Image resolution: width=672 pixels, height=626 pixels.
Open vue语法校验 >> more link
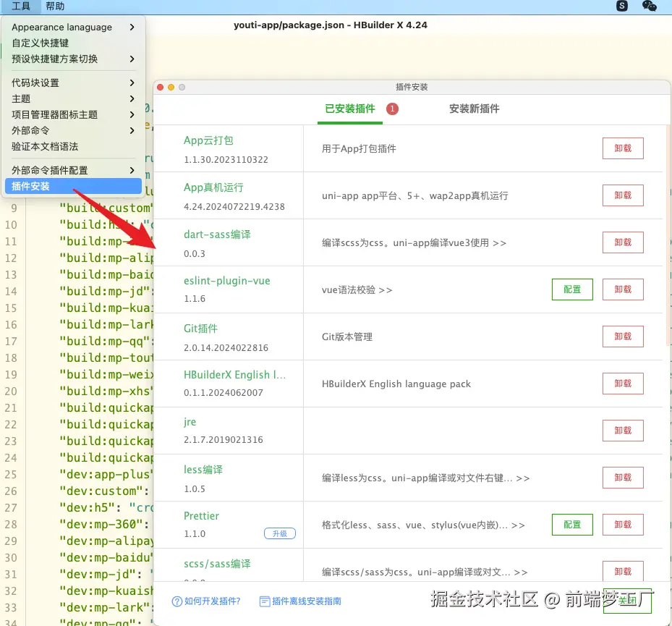pos(386,290)
